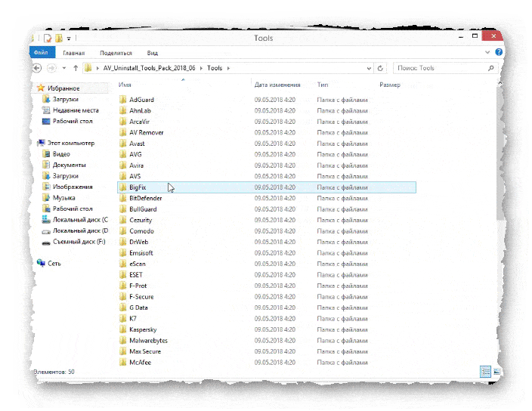Screen dimensions: 532x411
Task: Select the AVS folder icon
Action: pyautogui.click(x=123, y=176)
